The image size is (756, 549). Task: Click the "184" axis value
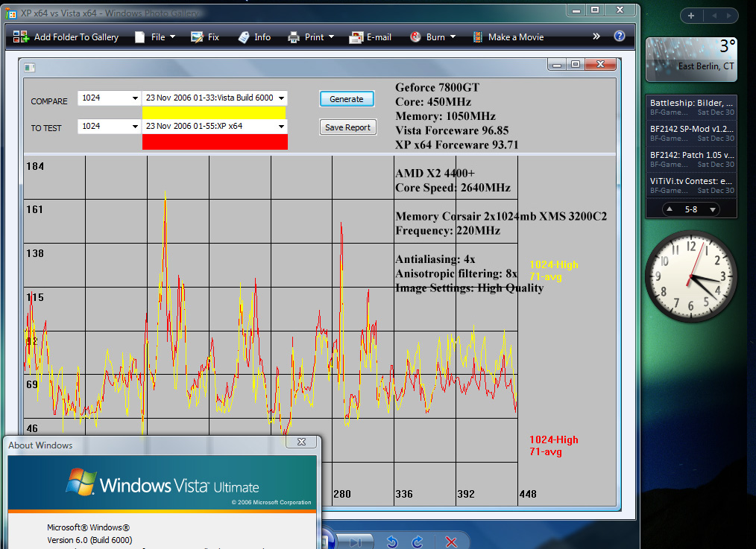(x=35, y=167)
